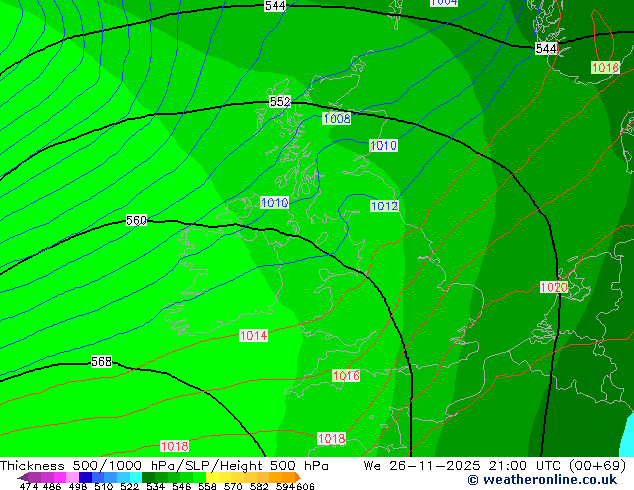
Task: Click the 522 legend value
Action: pyautogui.click(x=130, y=486)
